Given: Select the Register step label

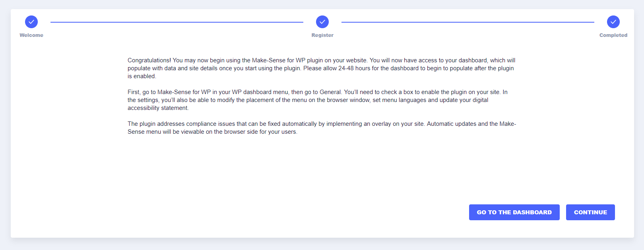Looking at the screenshot, I should [322, 35].
